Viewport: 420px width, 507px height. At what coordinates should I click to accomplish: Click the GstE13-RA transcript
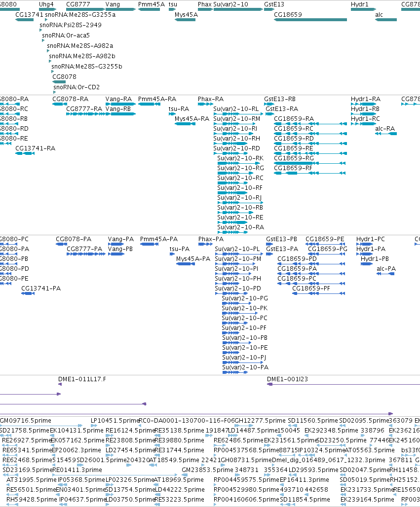[x=270, y=114]
